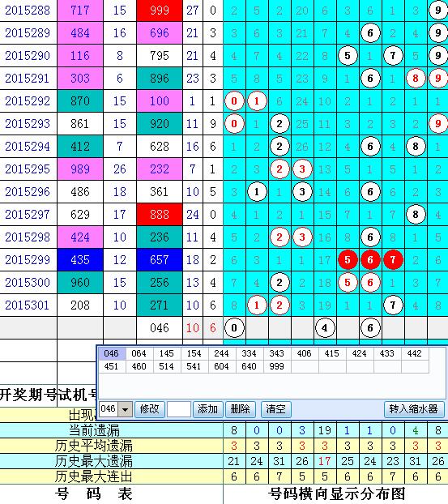Click circled 0 in the prediction row

[234, 328]
